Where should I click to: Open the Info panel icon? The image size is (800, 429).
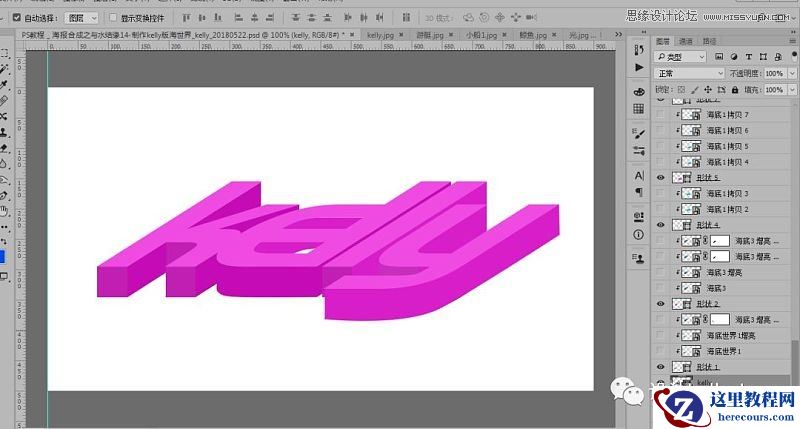(639, 235)
